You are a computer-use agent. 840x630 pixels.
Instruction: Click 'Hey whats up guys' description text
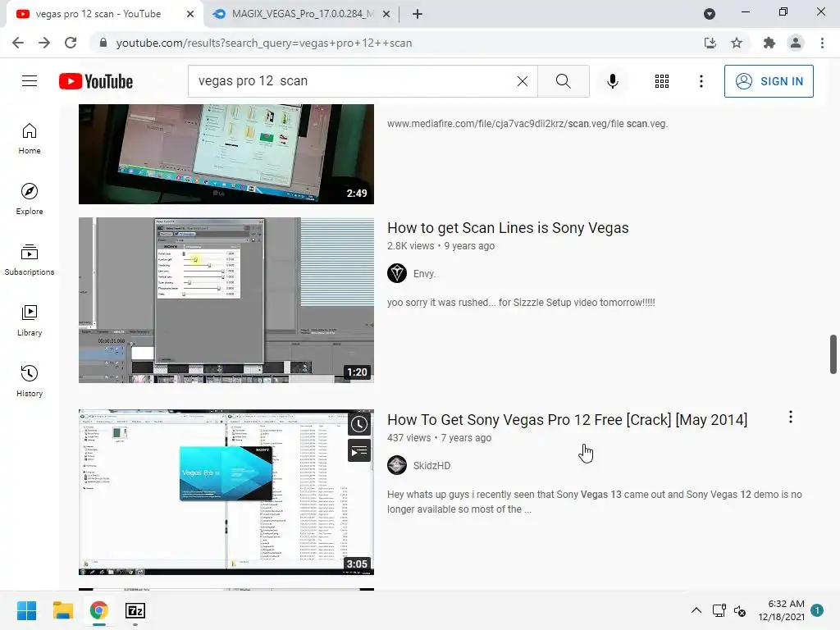(595, 502)
